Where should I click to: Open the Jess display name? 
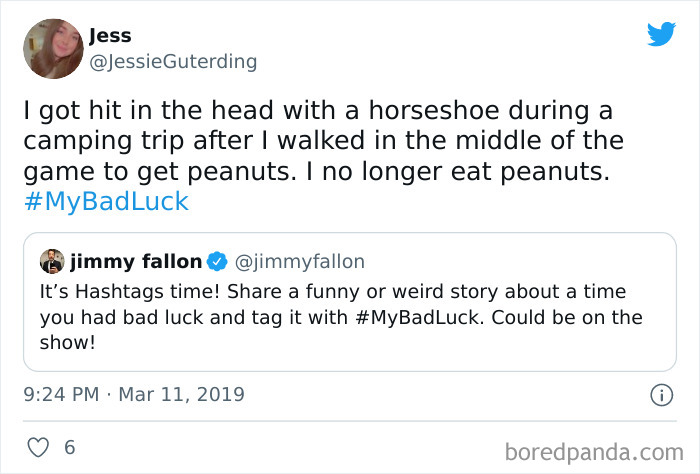pyautogui.click(x=110, y=36)
